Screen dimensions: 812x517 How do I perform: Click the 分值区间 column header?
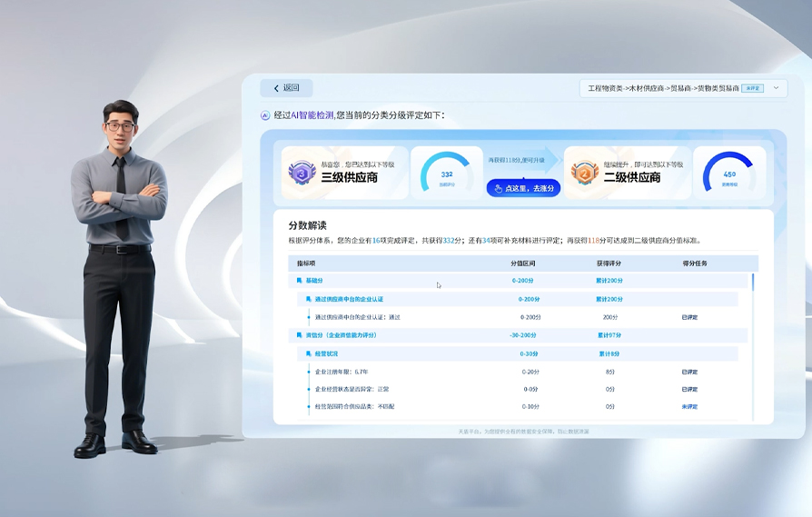point(522,263)
